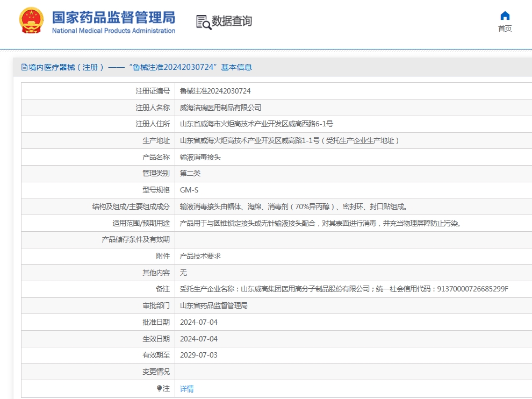Click the data query magnifier icon
Image resolution: width=532 pixels, height=399 pixels.
[204, 23]
